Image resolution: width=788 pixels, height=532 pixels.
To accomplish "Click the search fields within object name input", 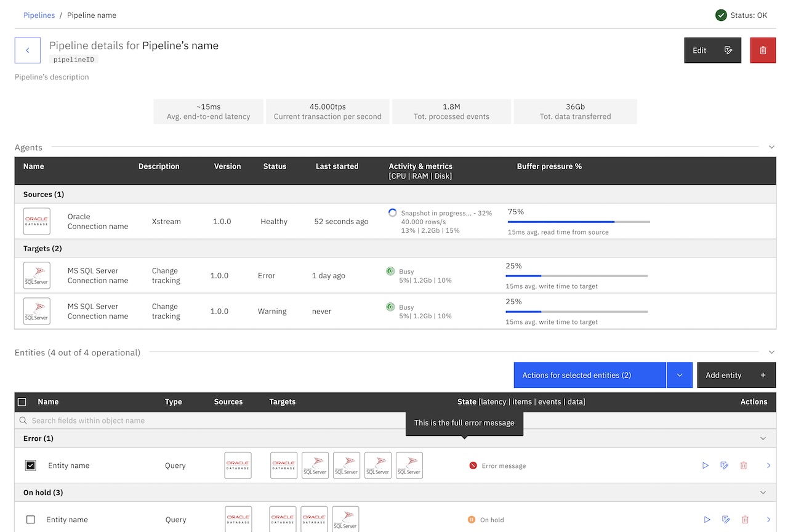I will [395, 421].
